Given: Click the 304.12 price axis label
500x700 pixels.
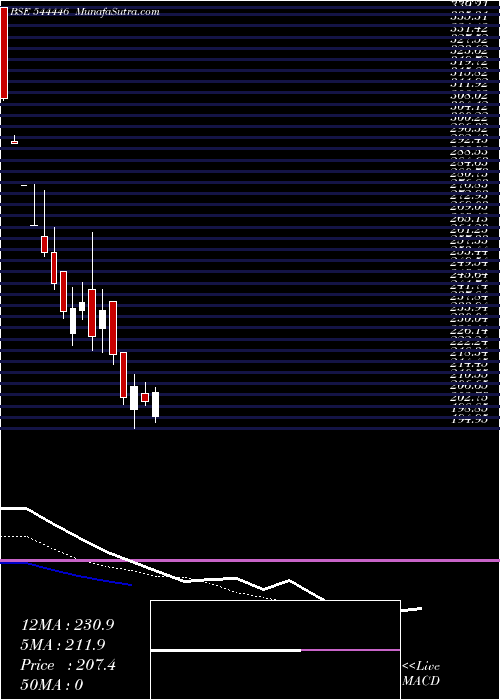Looking at the screenshot, I should [469, 107].
